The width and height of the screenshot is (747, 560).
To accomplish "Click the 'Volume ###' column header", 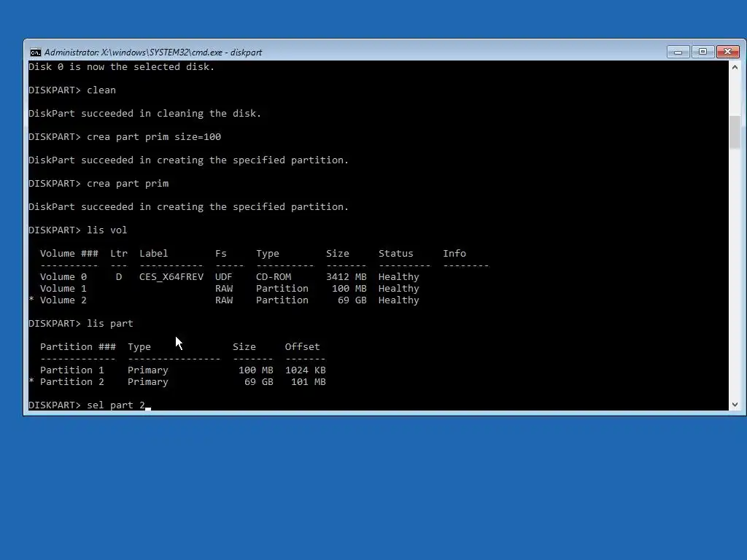I will (x=69, y=253).
